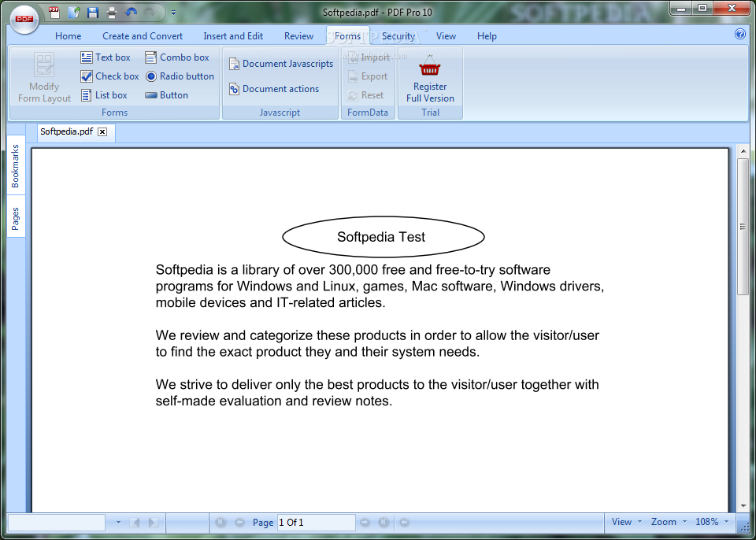Image resolution: width=756 pixels, height=540 pixels.
Task: Select the Check box form tool
Action: (x=110, y=76)
